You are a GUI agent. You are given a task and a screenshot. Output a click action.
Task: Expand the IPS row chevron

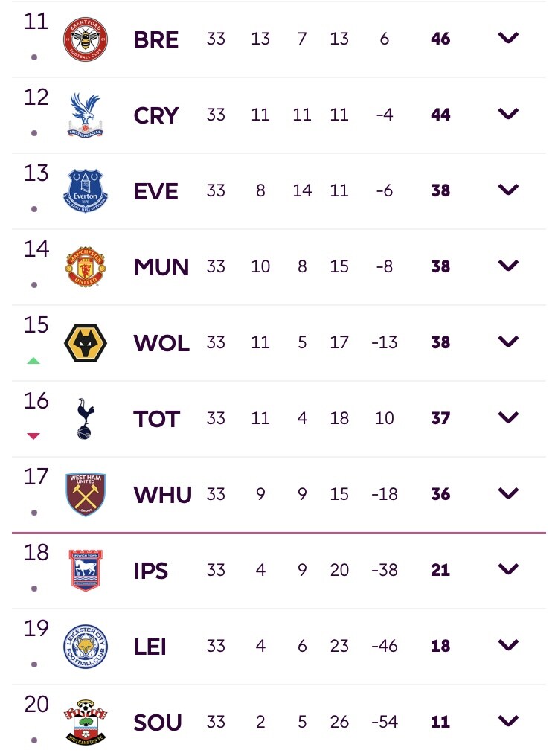508,569
